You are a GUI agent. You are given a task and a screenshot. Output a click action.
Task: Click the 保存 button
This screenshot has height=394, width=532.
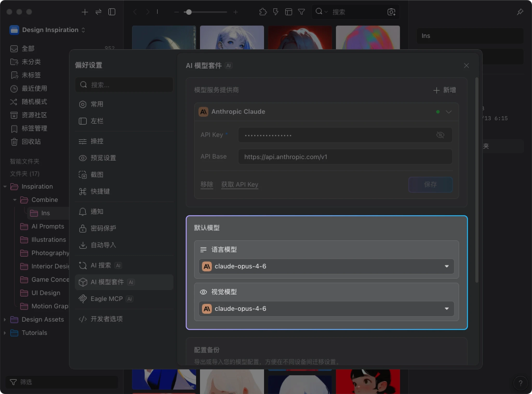click(430, 184)
